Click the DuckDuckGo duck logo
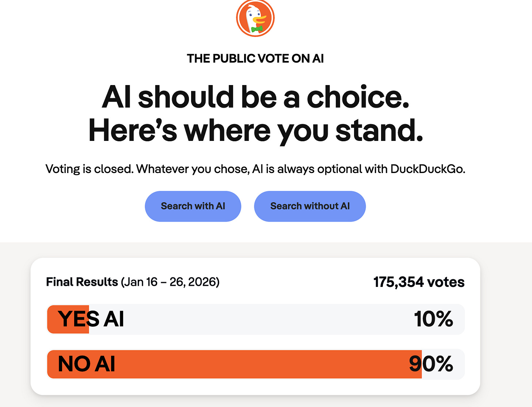 (255, 18)
